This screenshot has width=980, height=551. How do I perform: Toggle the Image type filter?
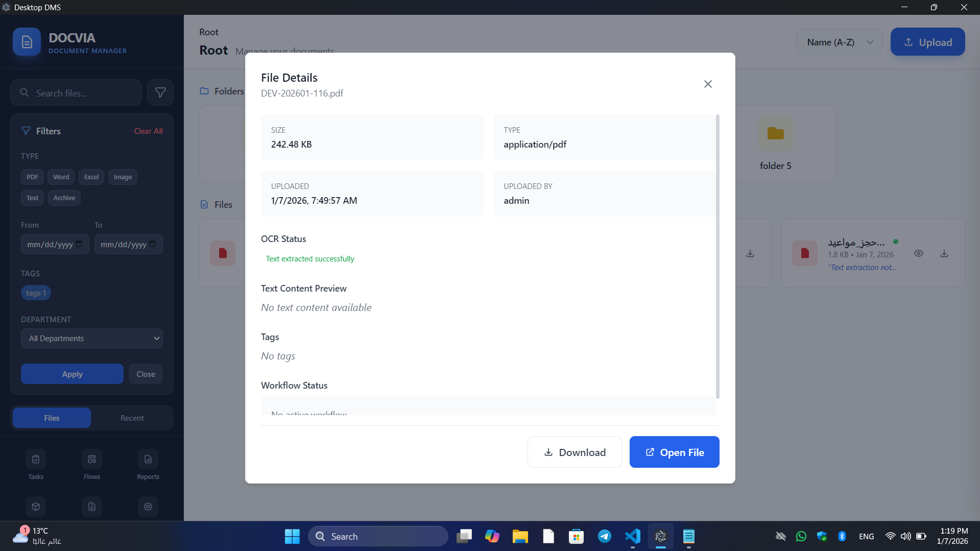(123, 177)
